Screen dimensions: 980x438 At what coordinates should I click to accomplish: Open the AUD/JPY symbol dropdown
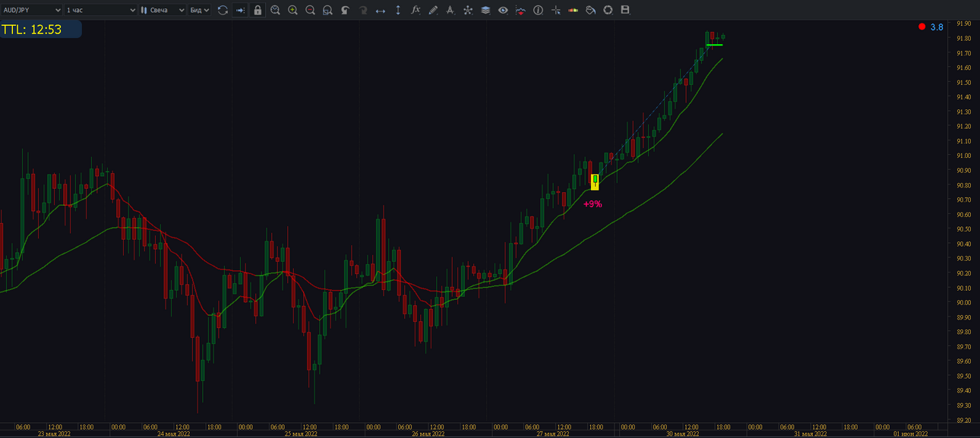31,10
